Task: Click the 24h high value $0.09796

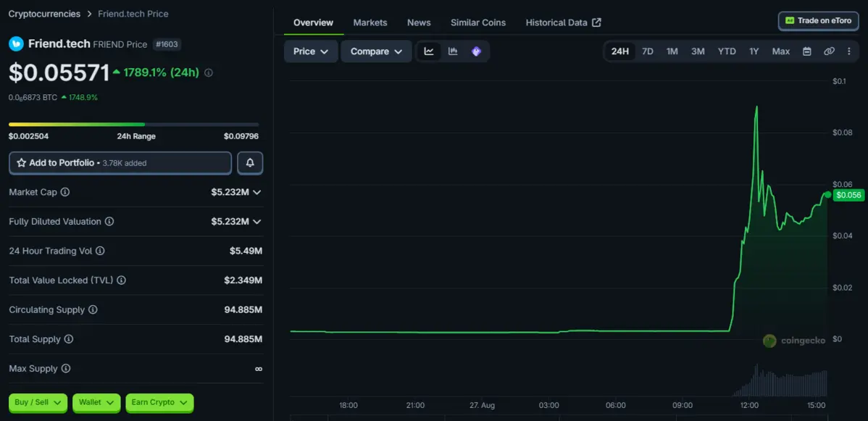Action: pos(241,136)
